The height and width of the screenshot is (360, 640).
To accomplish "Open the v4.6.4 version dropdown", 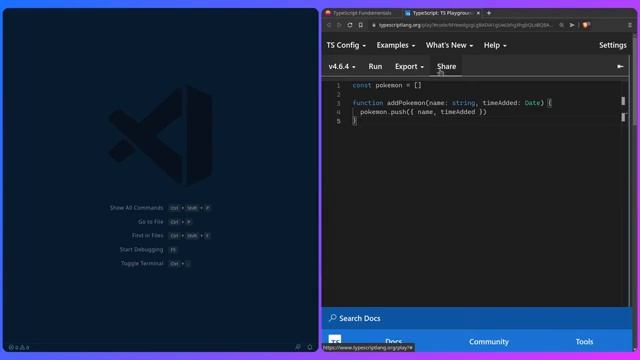I will coord(342,67).
